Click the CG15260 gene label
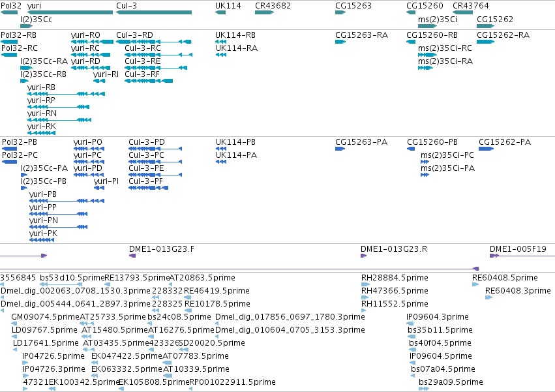The height and width of the screenshot is (392, 555). coord(425,6)
